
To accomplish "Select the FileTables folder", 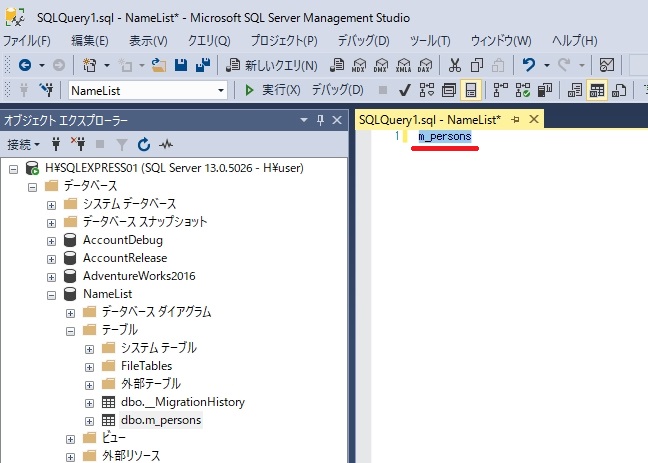I will (x=146, y=366).
